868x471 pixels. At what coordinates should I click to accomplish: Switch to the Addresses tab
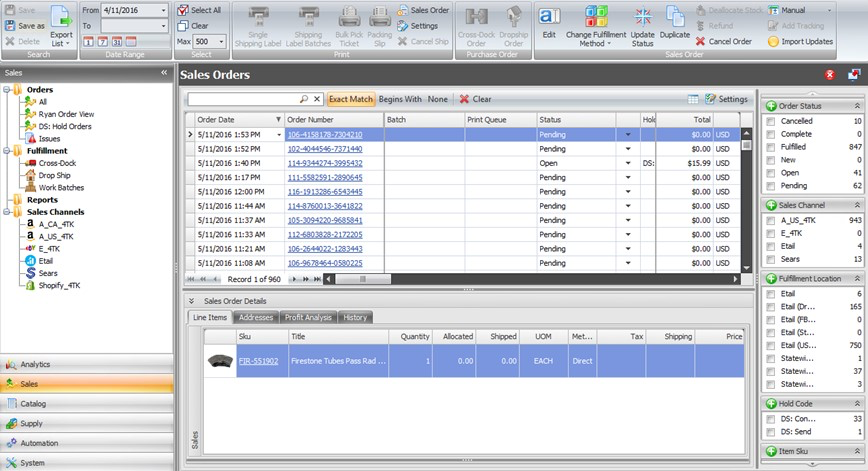(x=256, y=318)
